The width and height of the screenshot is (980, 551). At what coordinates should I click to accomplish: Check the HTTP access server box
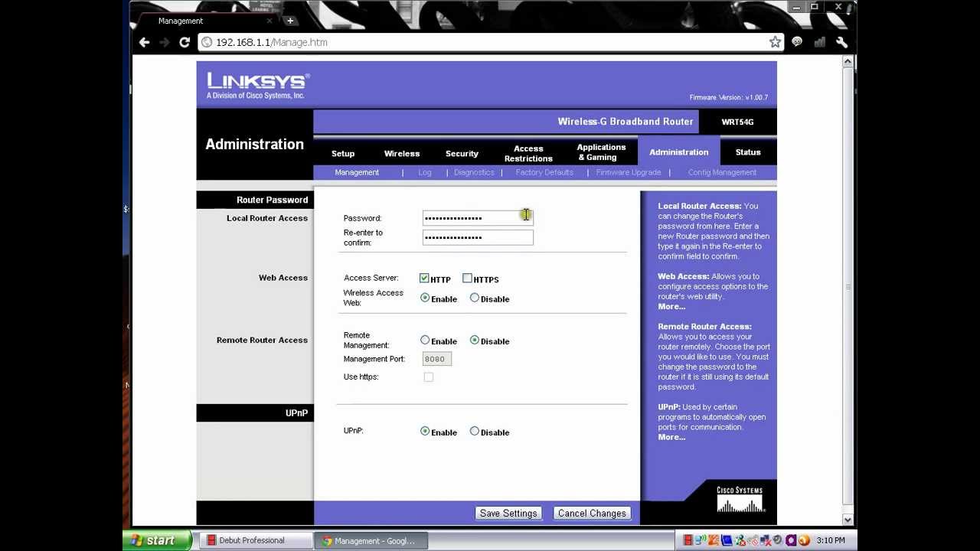click(424, 279)
